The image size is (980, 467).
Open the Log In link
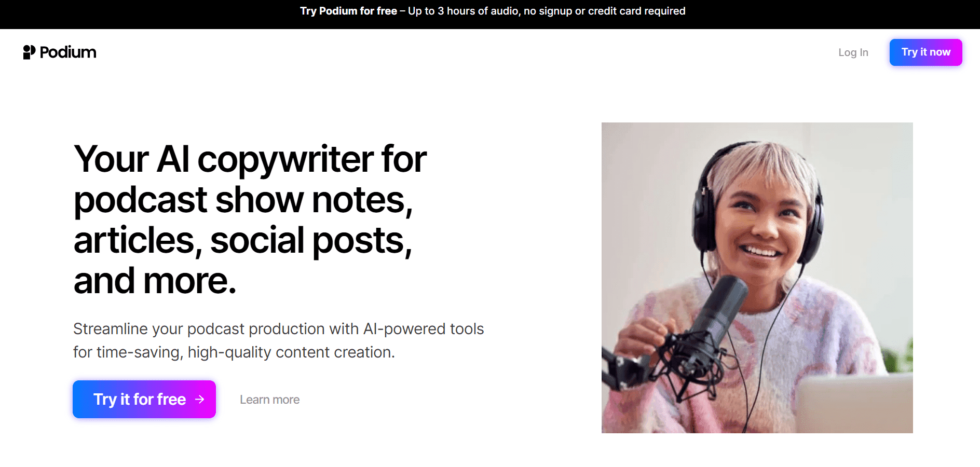(853, 52)
